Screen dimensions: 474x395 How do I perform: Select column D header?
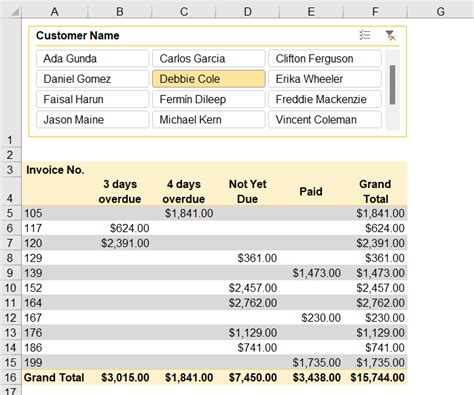248,12
